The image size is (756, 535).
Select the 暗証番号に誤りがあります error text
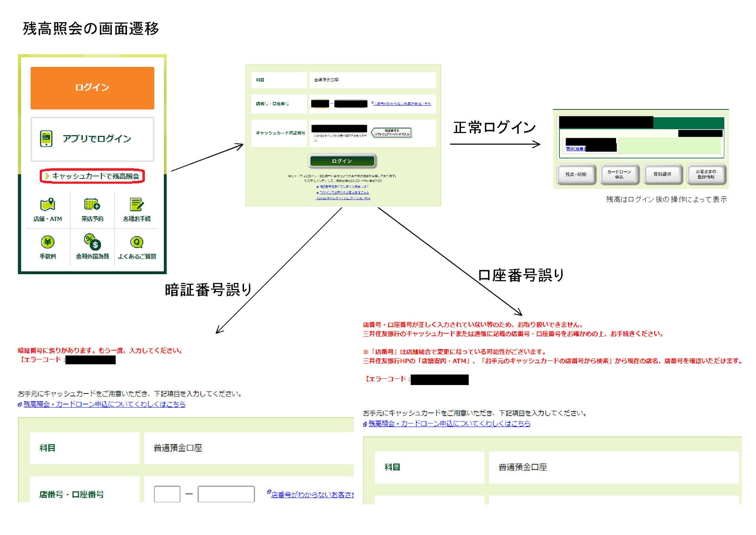(100, 351)
